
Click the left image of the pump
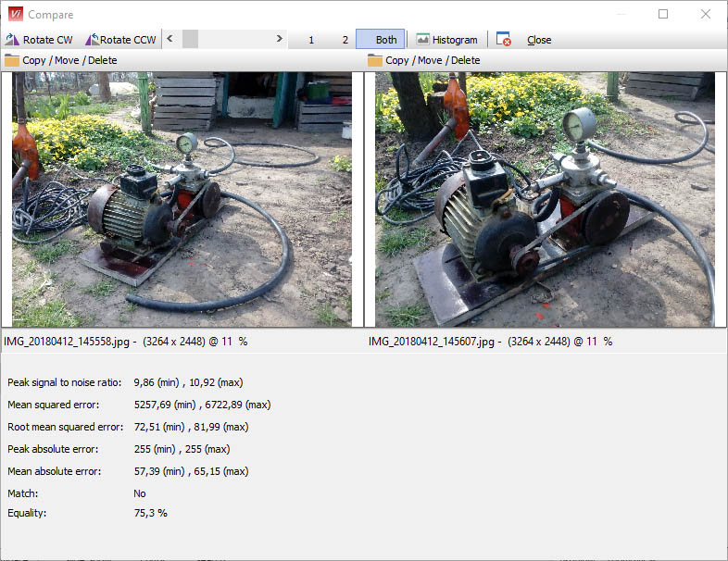click(x=182, y=200)
